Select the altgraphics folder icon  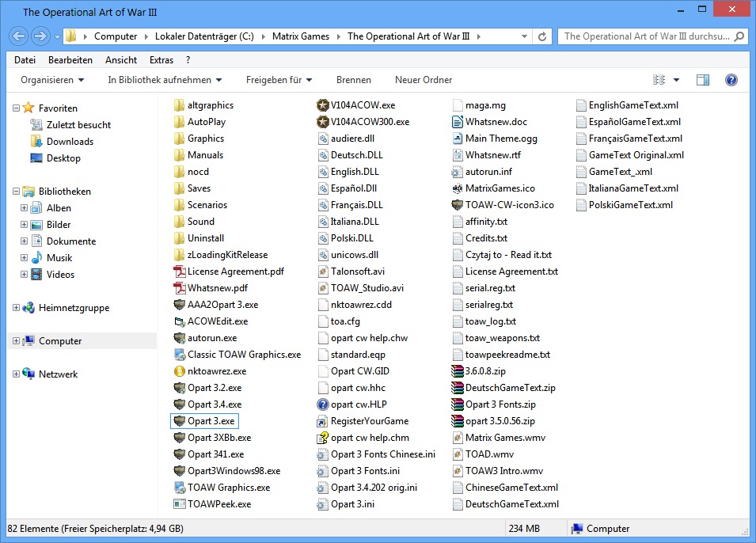pos(180,105)
